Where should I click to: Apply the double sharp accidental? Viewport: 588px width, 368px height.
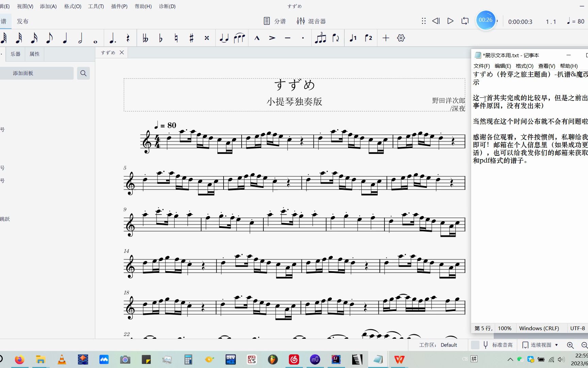[x=207, y=38]
